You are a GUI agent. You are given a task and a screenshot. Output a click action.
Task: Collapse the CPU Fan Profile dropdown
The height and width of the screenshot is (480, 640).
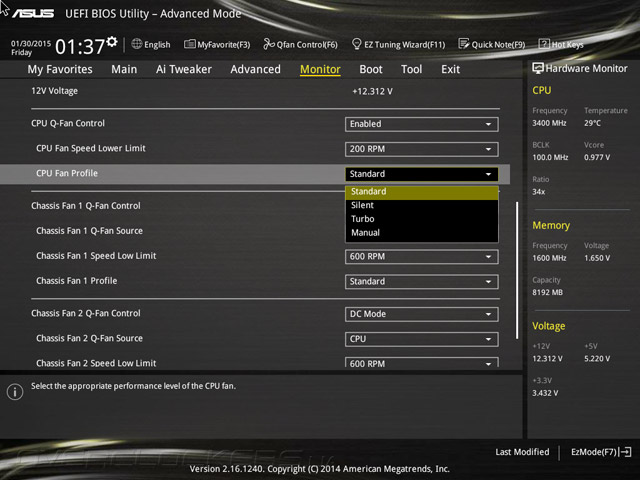coord(422,174)
